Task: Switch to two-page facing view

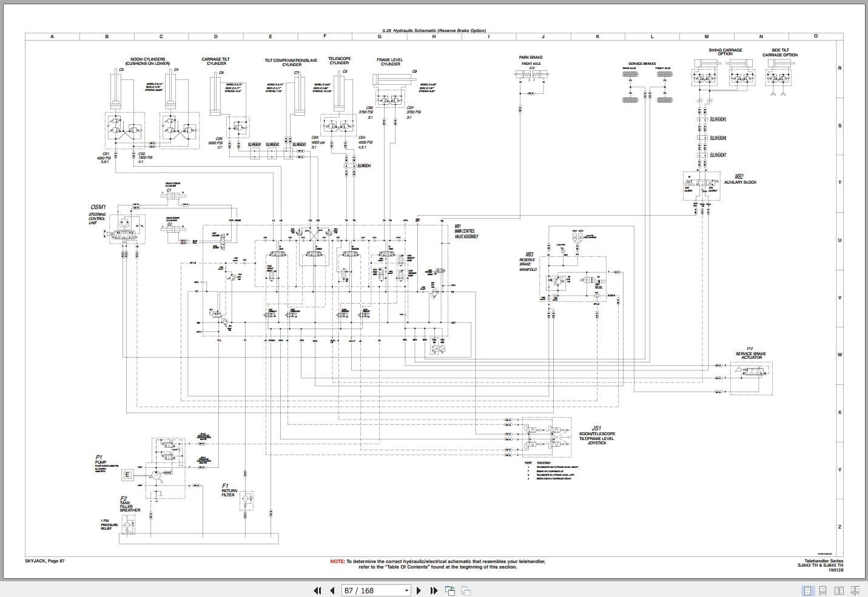Action: tap(839, 590)
